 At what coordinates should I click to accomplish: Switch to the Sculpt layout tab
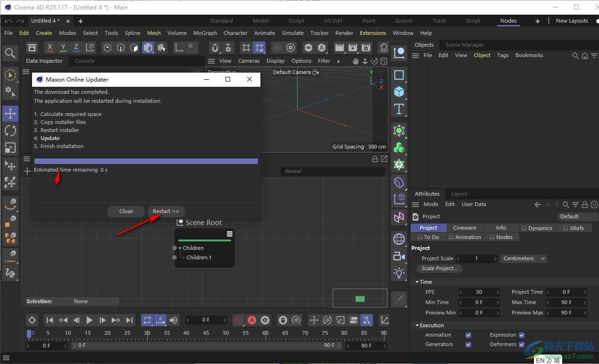click(297, 21)
